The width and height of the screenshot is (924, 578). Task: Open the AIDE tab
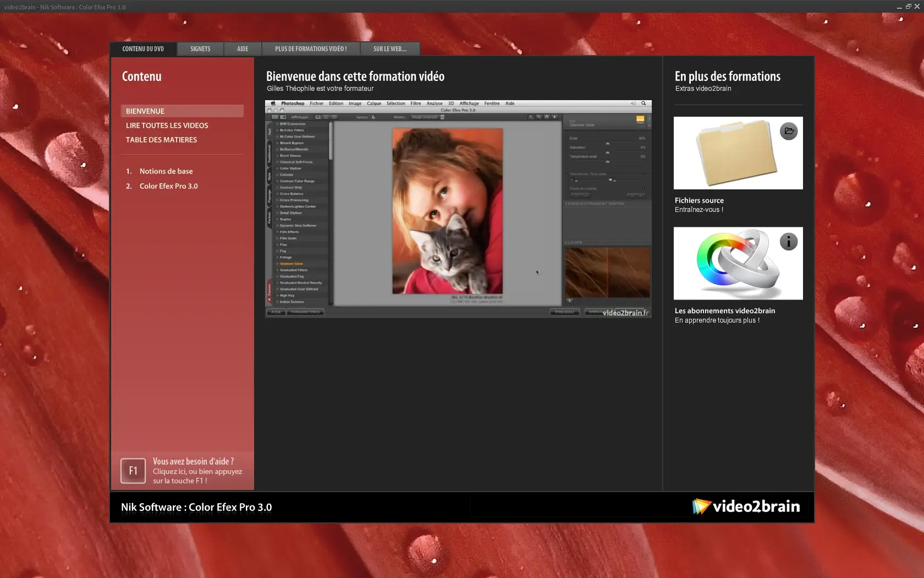243,49
